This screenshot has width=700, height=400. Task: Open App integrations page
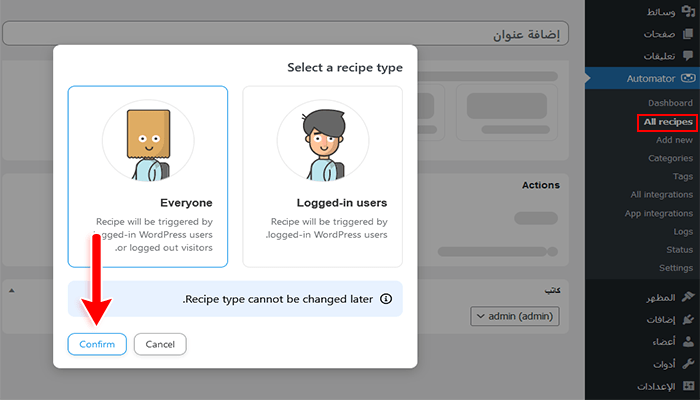(x=658, y=213)
